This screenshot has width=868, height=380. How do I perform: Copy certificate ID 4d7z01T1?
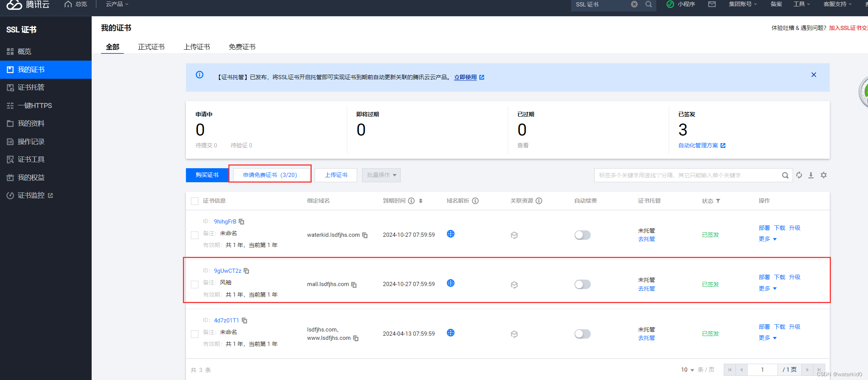click(245, 321)
